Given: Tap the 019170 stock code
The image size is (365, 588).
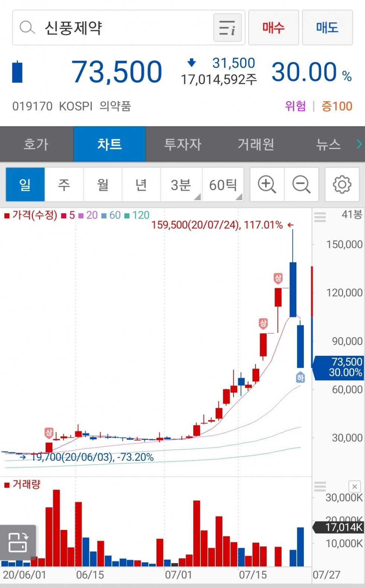Looking at the screenshot, I should point(32,106).
